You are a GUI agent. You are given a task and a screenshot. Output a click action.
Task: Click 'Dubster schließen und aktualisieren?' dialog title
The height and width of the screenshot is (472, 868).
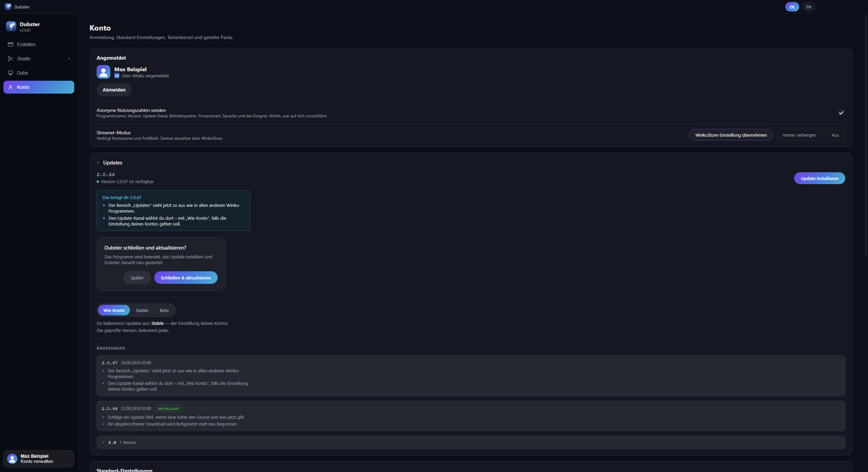tap(145, 248)
